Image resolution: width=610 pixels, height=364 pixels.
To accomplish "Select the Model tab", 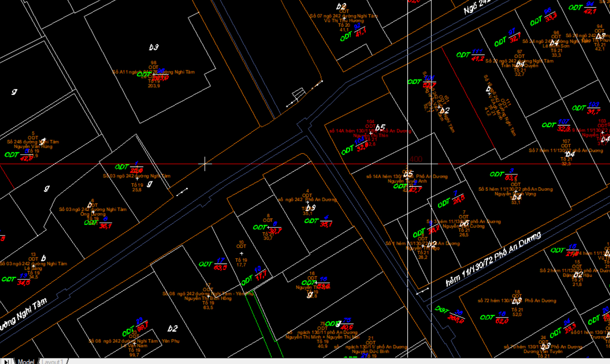I will pos(26,362).
